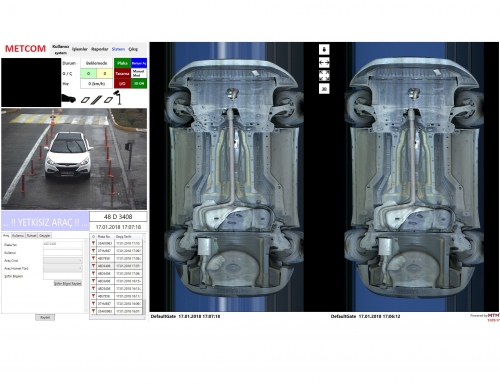Click the top icon above the horizontal arrows
The width and height of the screenshot is (500, 383).
coord(324,50)
